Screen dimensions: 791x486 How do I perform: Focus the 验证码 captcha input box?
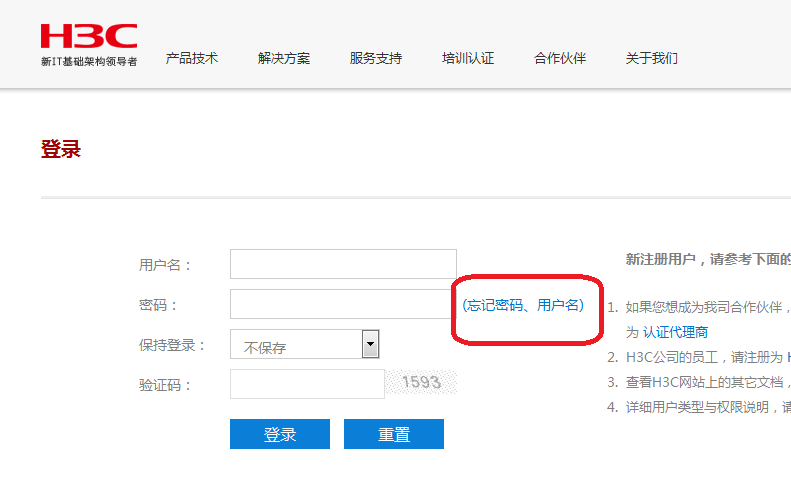(307, 384)
